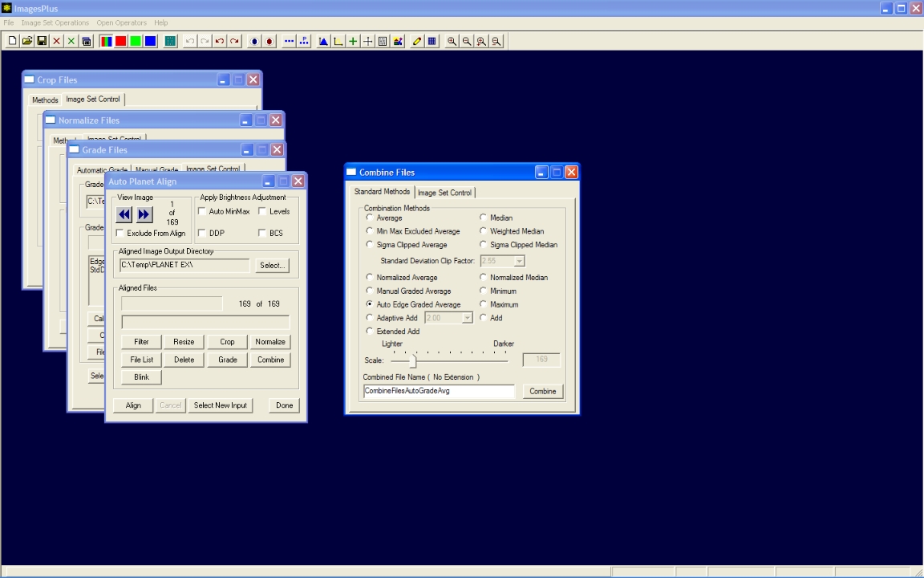This screenshot has width=924, height=578.
Task: Click the Lighter/Darker Scale slider thumb
Action: pyautogui.click(x=413, y=360)
